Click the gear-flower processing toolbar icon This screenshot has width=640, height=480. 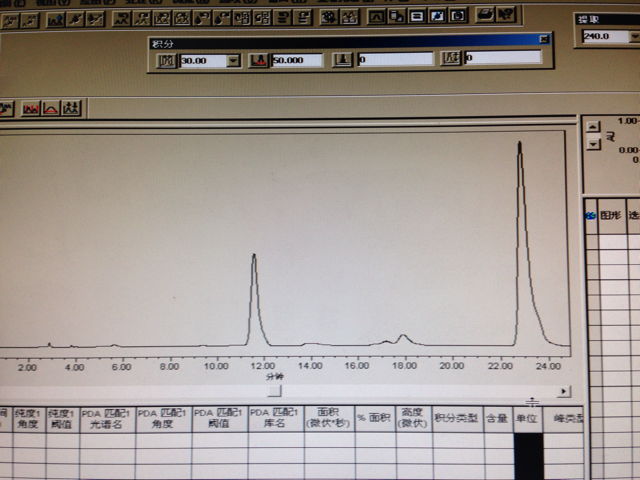pyautogui.click(x=329, y=17)
